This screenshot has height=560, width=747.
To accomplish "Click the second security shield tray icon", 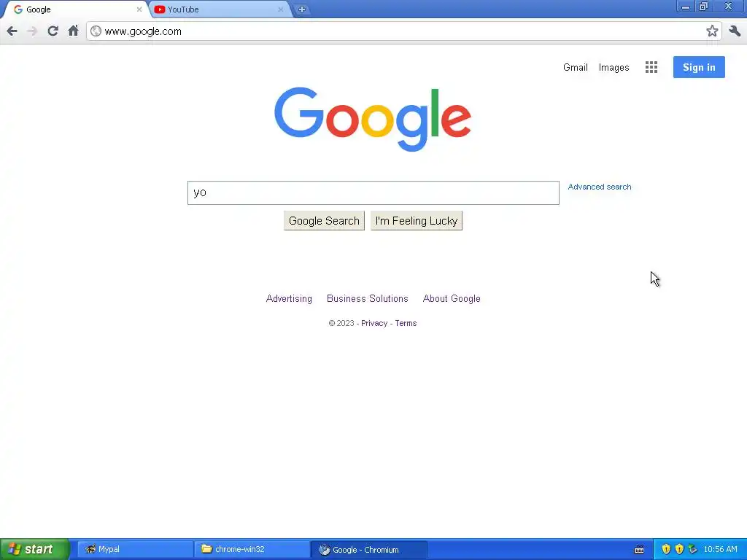I will (x=679, y=549).
